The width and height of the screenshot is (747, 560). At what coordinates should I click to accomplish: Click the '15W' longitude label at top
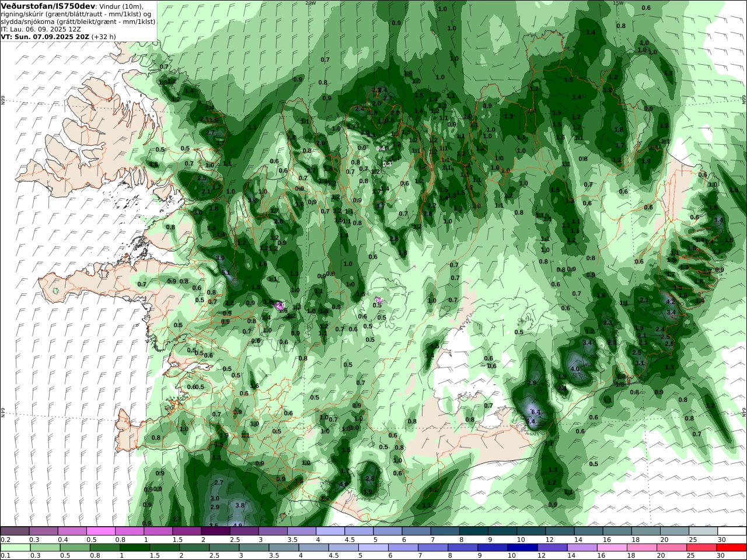tap(618, 3)
